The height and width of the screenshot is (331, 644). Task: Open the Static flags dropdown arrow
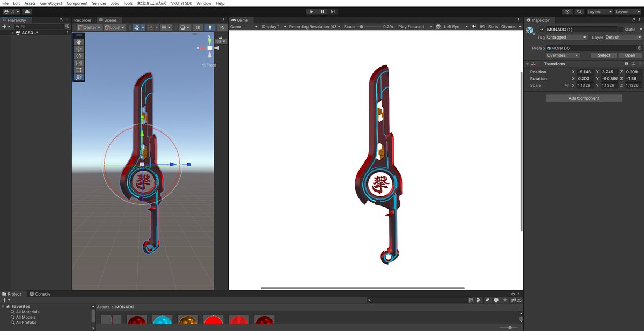pyautogui.click(x=640, y=29)
